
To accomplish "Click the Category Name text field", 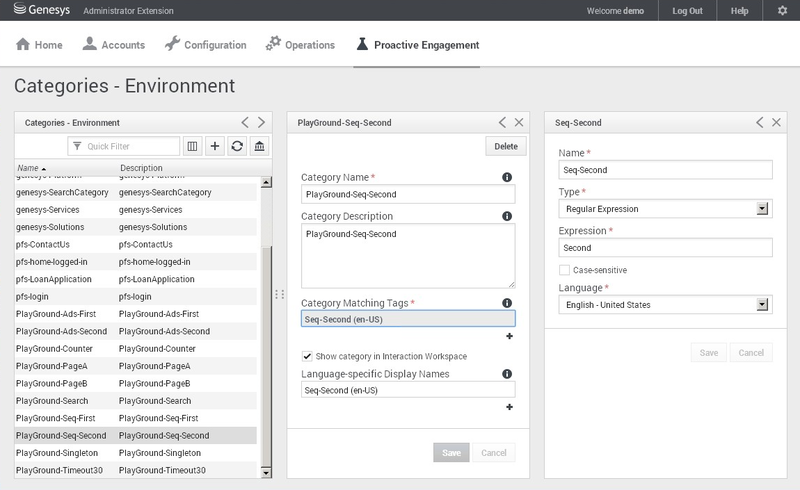I will pos(408,194).
